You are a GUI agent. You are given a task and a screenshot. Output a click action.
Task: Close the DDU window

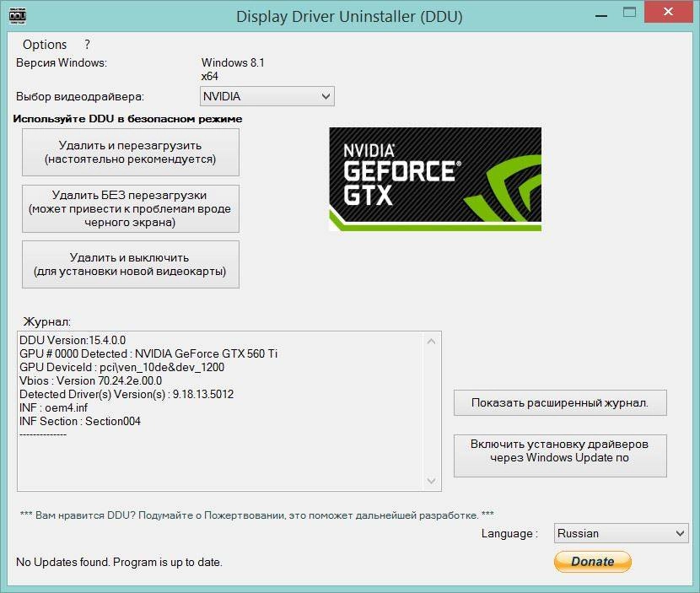pyautogui.click(x=668, y=12)
